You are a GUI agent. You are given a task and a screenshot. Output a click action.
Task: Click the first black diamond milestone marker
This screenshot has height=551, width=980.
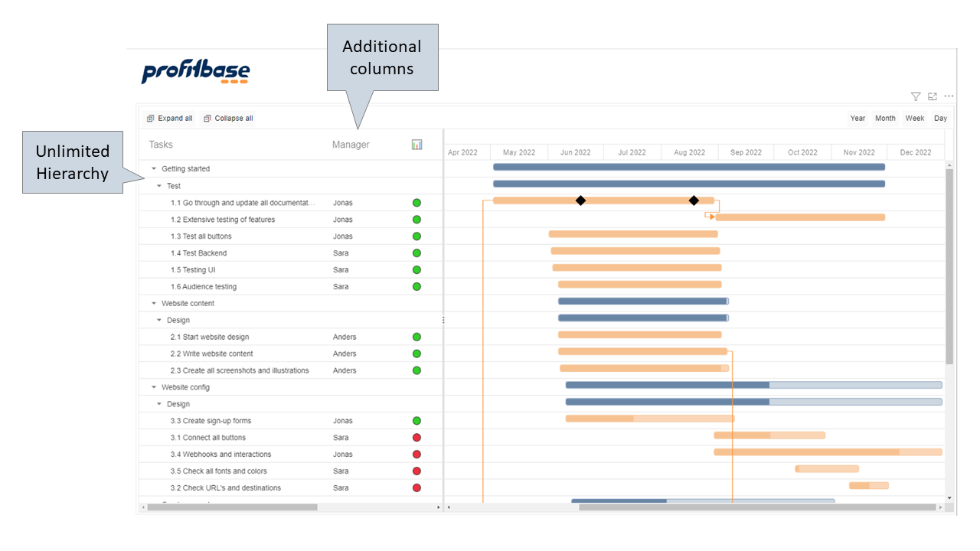click(x=580, y=201)
